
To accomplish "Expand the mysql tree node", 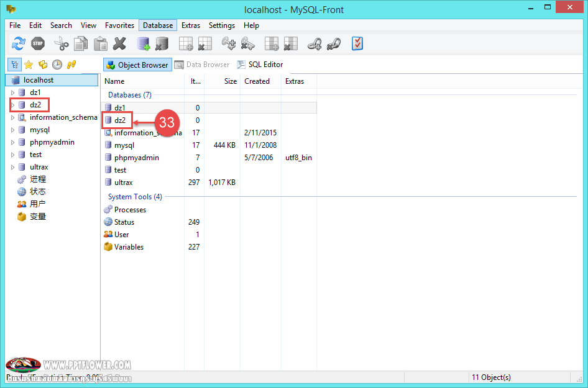I will point(13,130).
